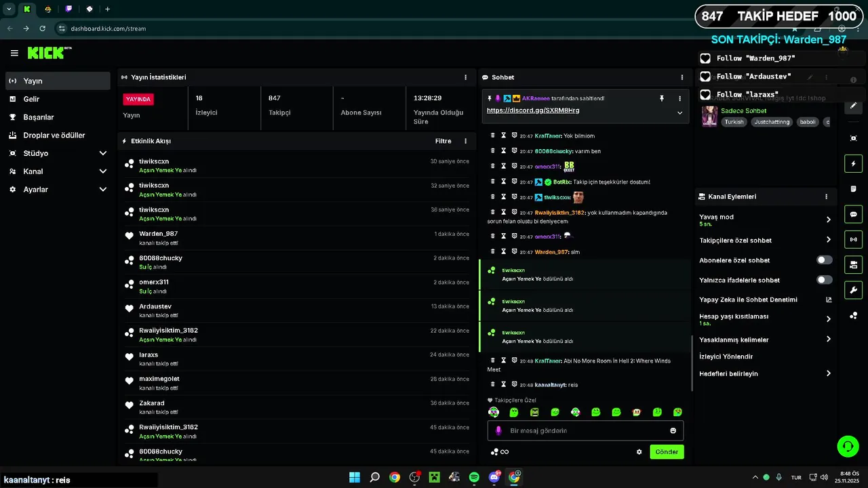
Task: Open the three-dot menu in Etkinlik Akışı
Action: click(x=465, y=141)
